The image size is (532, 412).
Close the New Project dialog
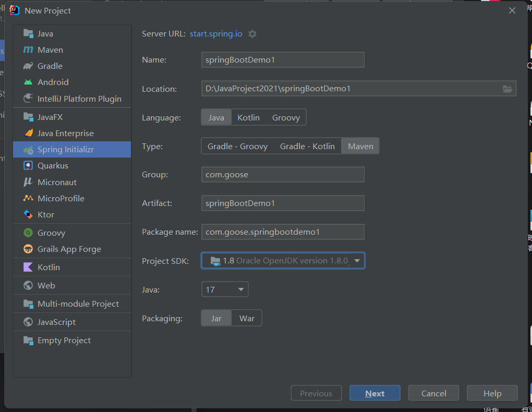[512, 10]
